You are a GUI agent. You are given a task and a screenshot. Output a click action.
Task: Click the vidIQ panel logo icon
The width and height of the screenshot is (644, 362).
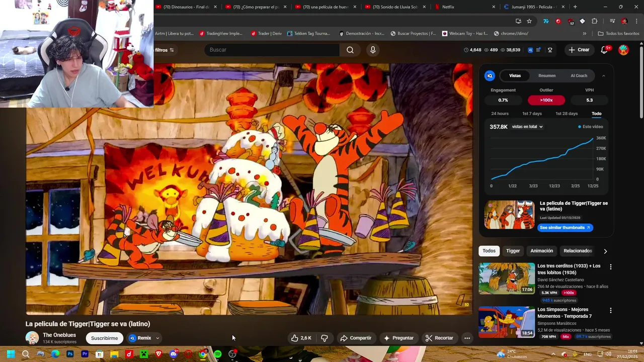click(x=490, y=75)
